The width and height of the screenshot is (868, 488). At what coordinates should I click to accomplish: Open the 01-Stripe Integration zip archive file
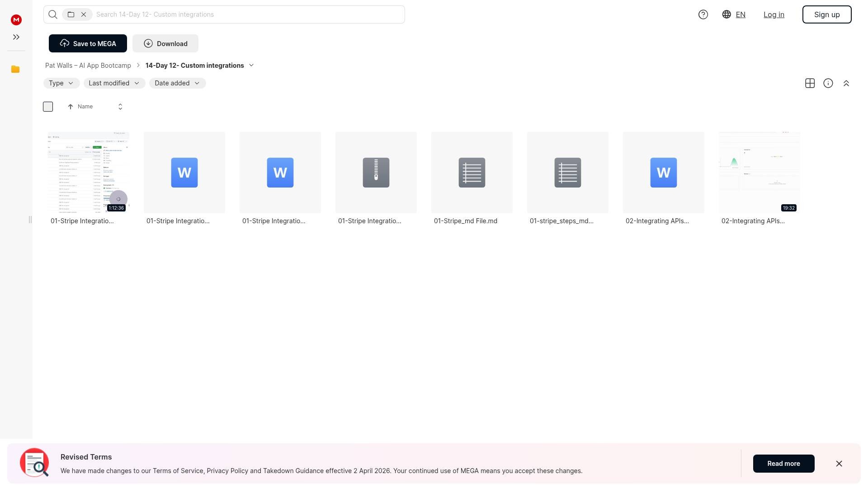tap(376, 173)
